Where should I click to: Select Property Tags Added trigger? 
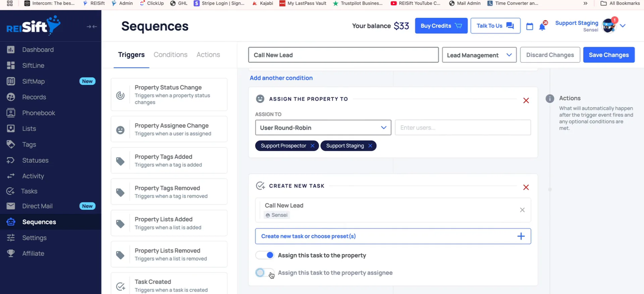point(169,160)
